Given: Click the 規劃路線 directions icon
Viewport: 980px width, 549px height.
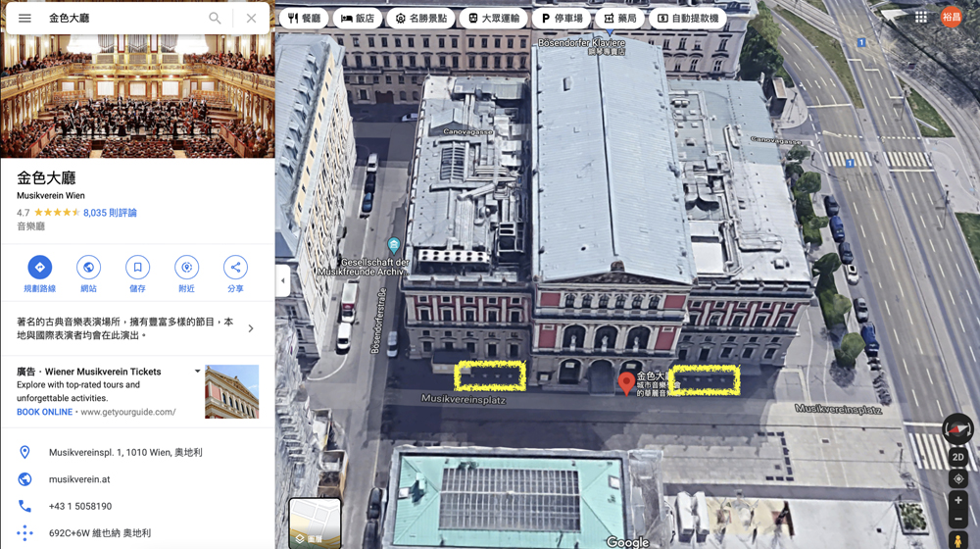Looking at the screenshot, I should pyautogui.click(x=39, y=268).
